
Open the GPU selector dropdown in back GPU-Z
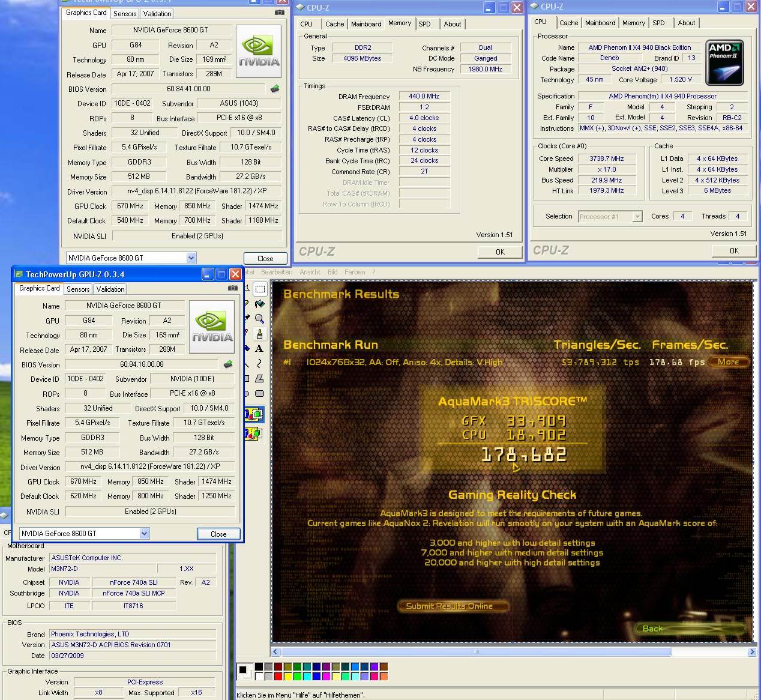(x=191, y=258)
